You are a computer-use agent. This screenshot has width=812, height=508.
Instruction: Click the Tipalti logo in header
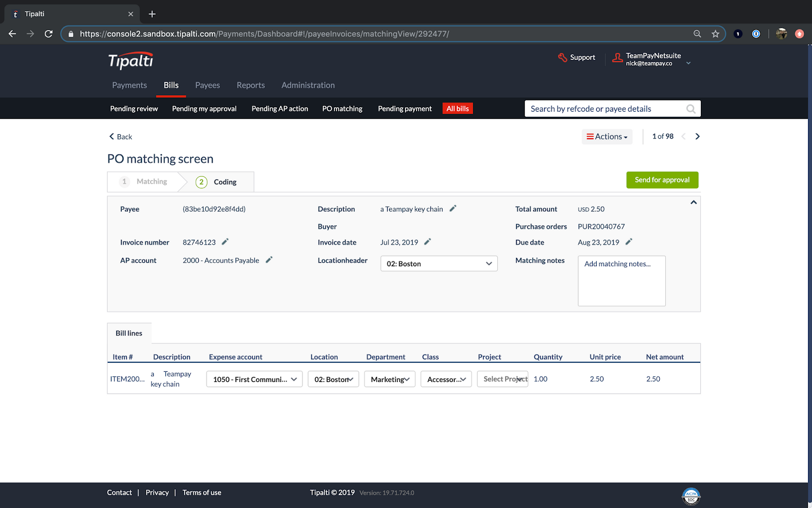[130, 60]
